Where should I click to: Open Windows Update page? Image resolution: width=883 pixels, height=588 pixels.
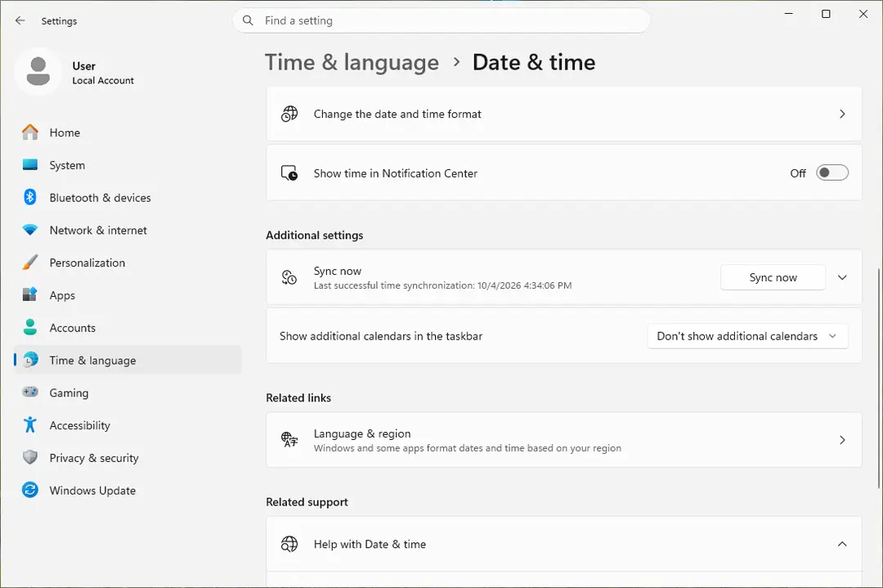128,491
